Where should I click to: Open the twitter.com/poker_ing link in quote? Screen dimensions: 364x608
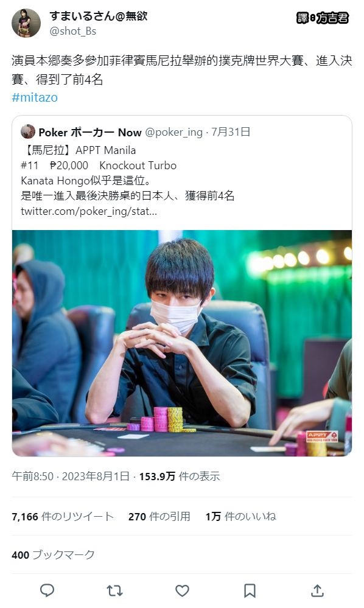[89, 211]
